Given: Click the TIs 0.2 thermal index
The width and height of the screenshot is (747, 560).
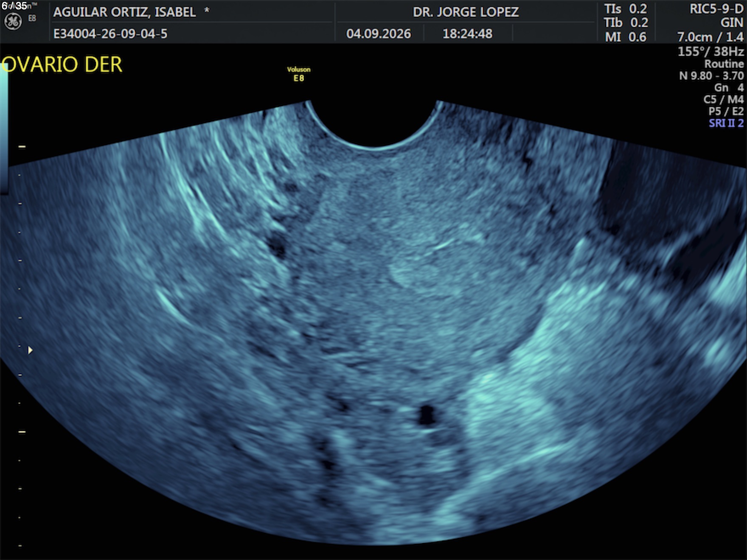Looking at the screenshot, I should click(x=626, y=9).
